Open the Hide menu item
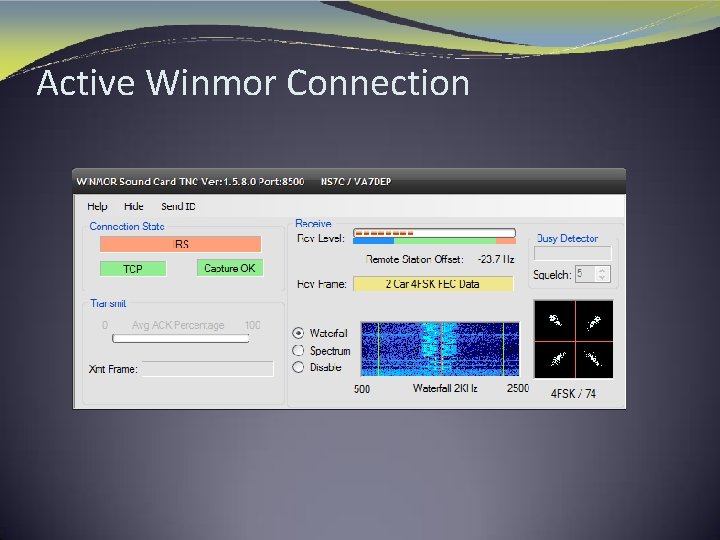 pyautogui.click(x=134, y=207)
